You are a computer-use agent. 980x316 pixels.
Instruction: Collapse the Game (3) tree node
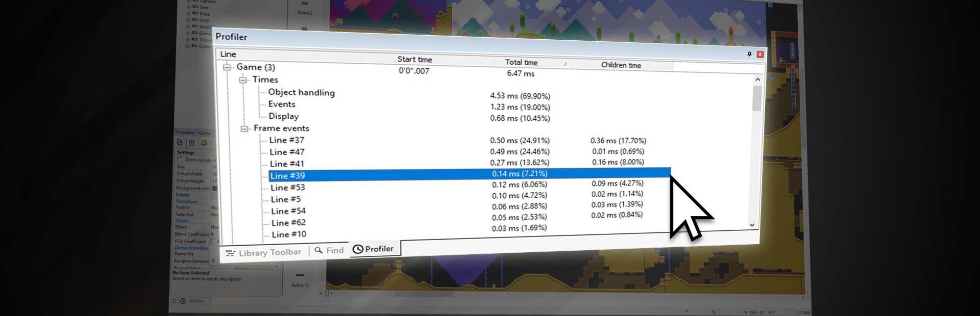(x=227, y=67)
